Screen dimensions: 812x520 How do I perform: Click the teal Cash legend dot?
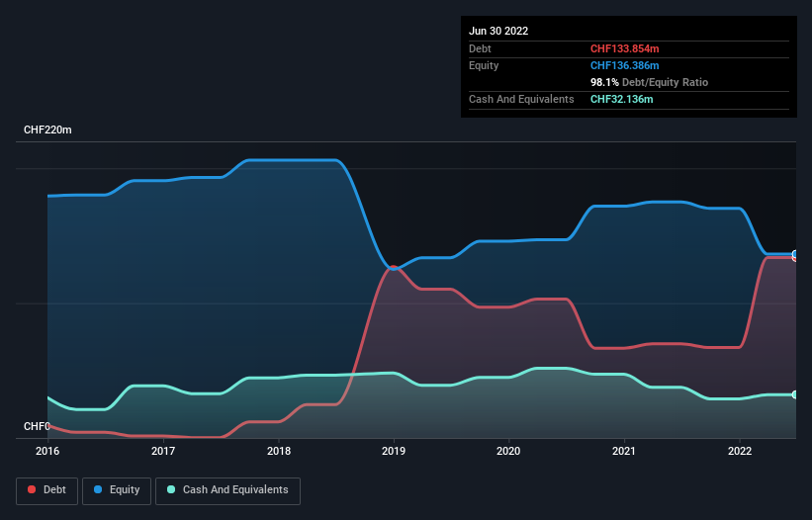click(171, 489)
